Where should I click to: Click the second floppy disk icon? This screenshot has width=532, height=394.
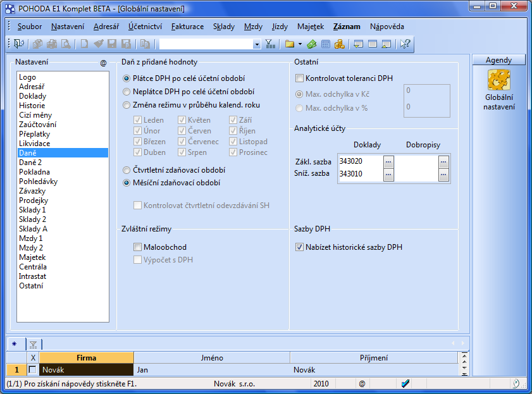pos(127,44)
